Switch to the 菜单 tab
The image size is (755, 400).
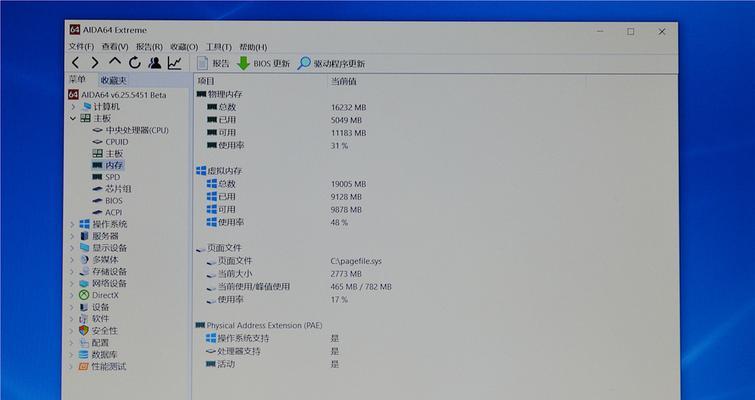[x=78, y=80]
